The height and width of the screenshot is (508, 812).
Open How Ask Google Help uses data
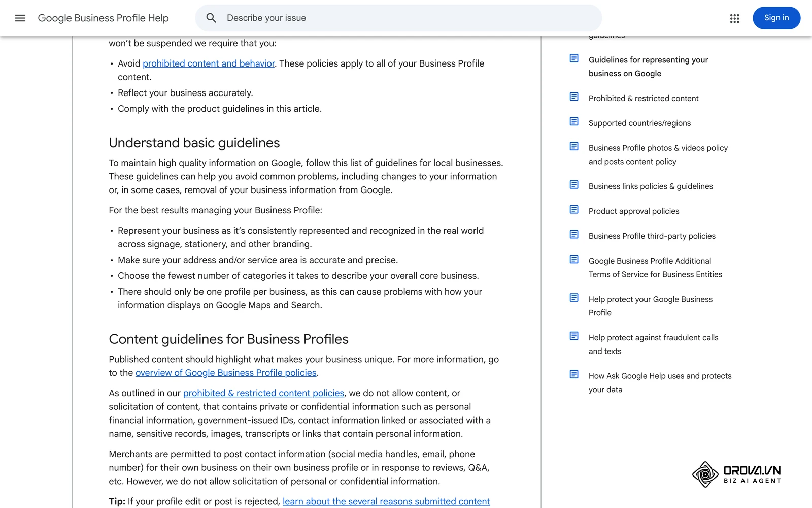click(660, 383)
